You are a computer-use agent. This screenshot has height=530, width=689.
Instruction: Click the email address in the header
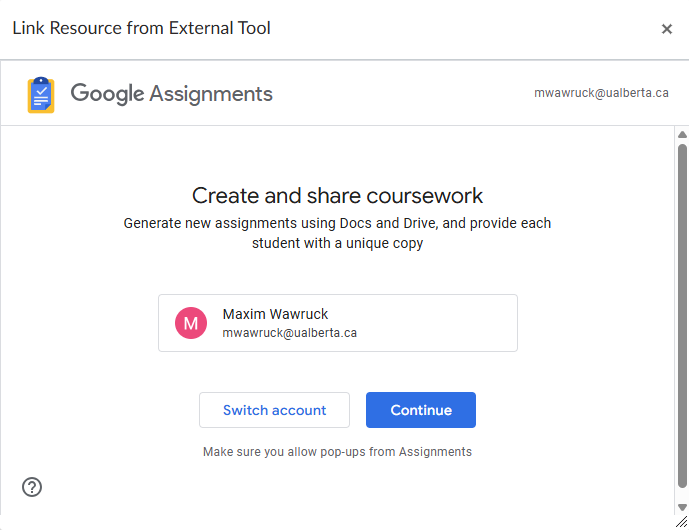pyautogui.click(x=601, y=93)
